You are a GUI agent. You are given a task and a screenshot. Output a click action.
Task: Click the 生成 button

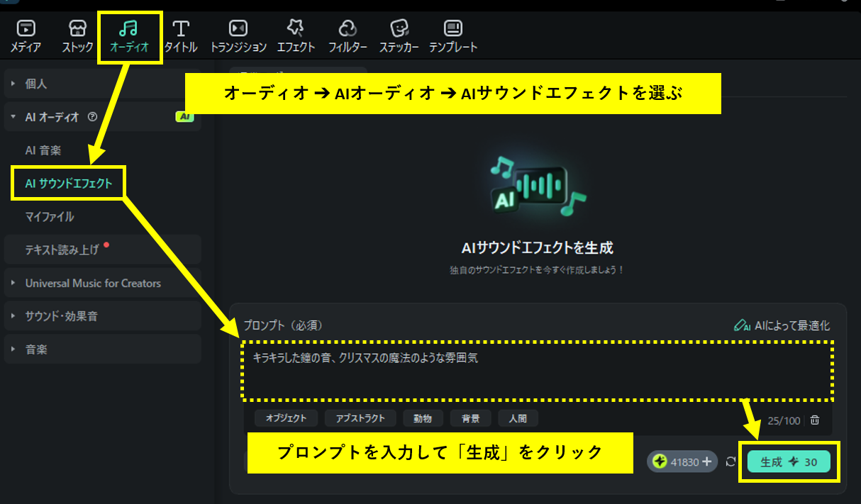coord(790,461)
